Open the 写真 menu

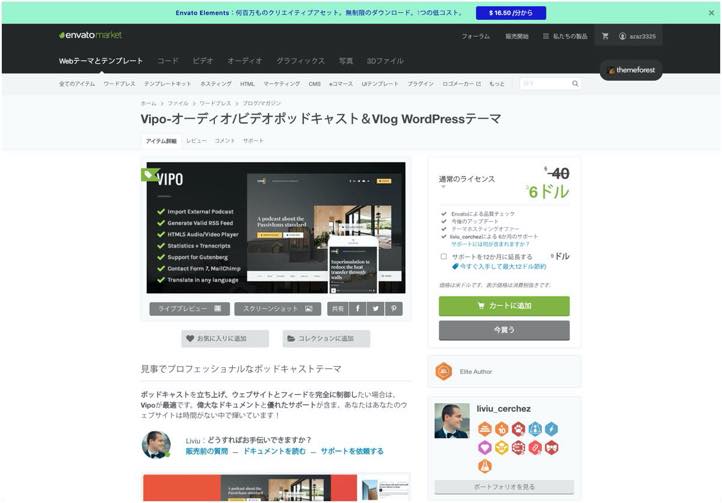[x=346, y=61]
